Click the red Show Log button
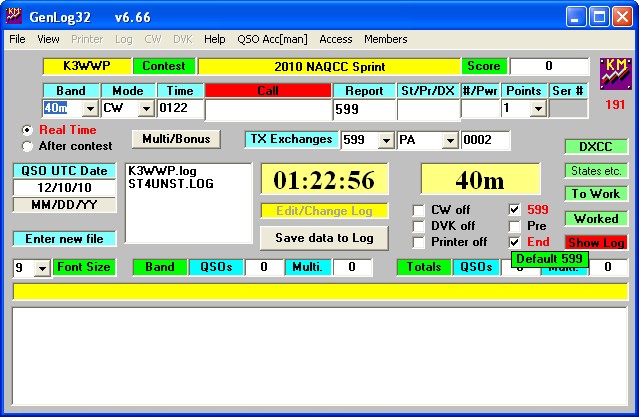639x417 pixels. point(594,243)
